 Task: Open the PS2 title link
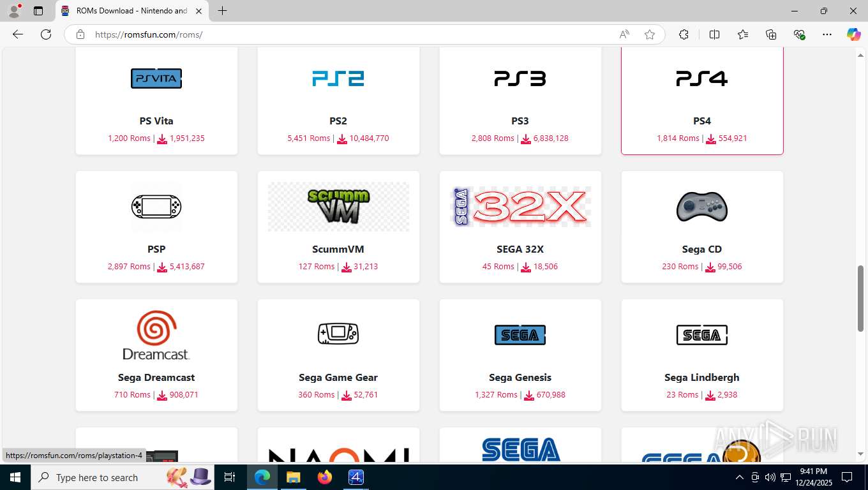[x=338, y=121]
